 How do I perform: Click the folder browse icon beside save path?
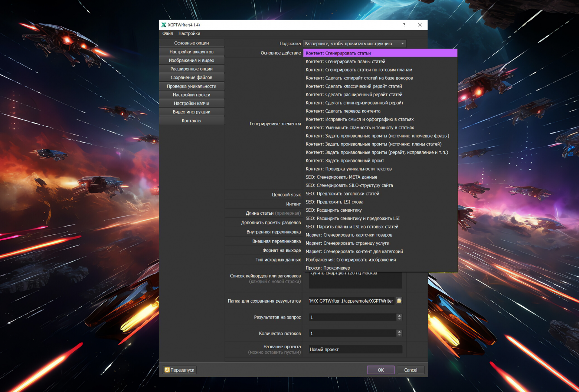(399, 301)
